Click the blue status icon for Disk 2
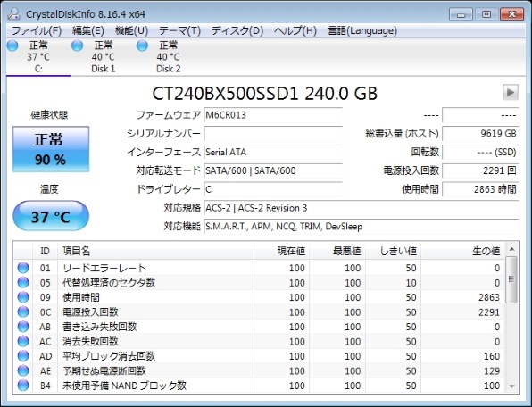 click(142, 46)
